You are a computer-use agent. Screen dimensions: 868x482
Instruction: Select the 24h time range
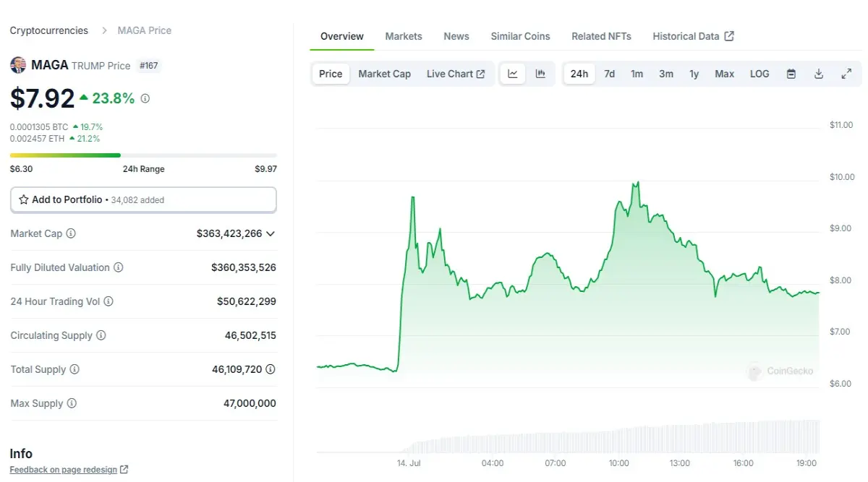click(x=579, y=74)
